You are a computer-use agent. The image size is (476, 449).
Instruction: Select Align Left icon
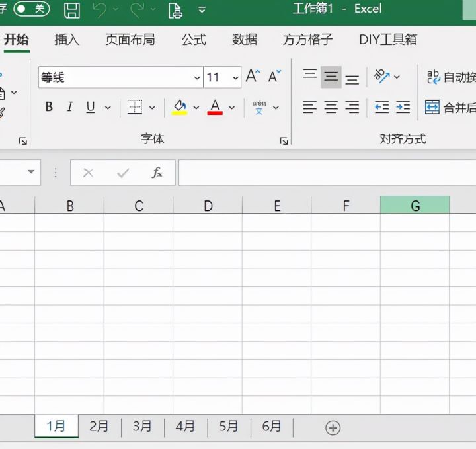(x=309, y=107)
